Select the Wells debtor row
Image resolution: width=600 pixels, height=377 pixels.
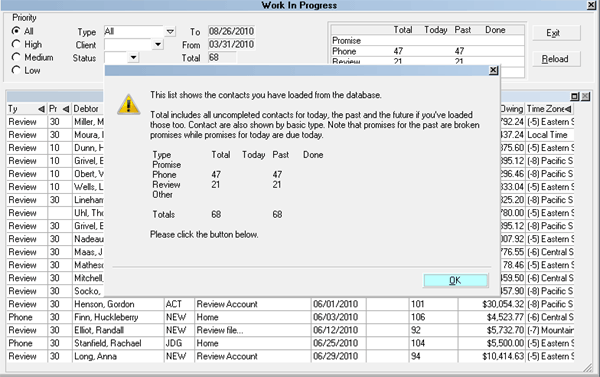(x=55, y=187)
